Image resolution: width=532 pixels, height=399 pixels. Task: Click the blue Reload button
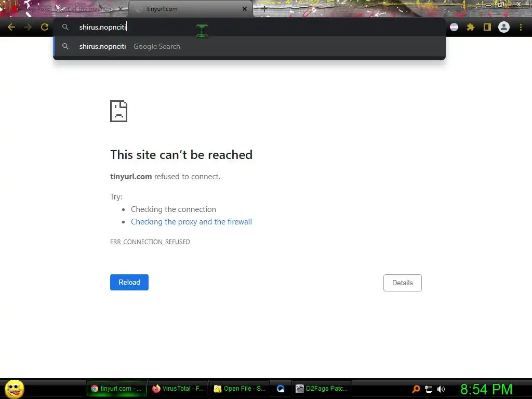(x=129, y=282)
